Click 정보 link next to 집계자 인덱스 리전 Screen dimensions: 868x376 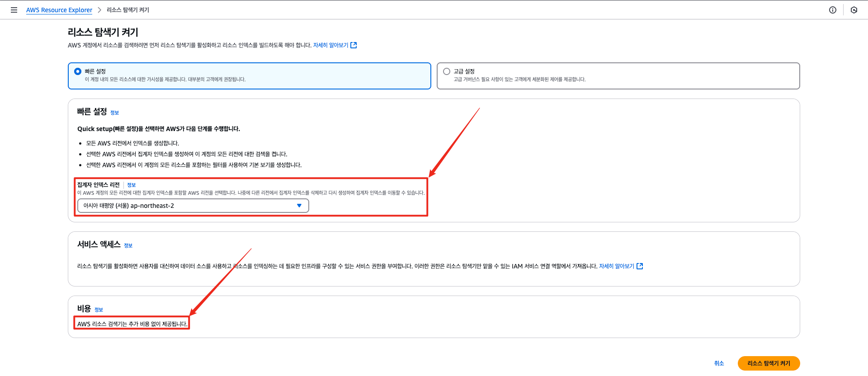131,185
